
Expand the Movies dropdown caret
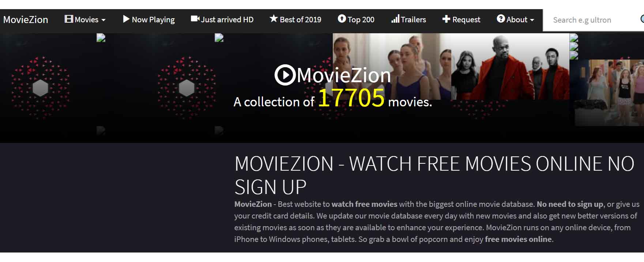[103, 20]
